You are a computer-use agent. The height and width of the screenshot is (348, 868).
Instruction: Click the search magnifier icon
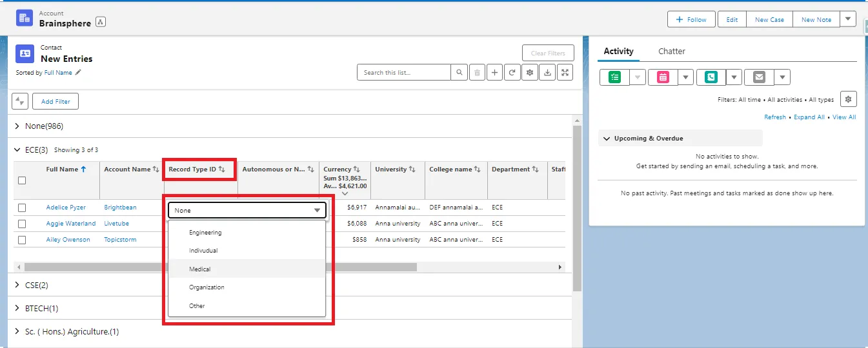[x=459, y=73]
